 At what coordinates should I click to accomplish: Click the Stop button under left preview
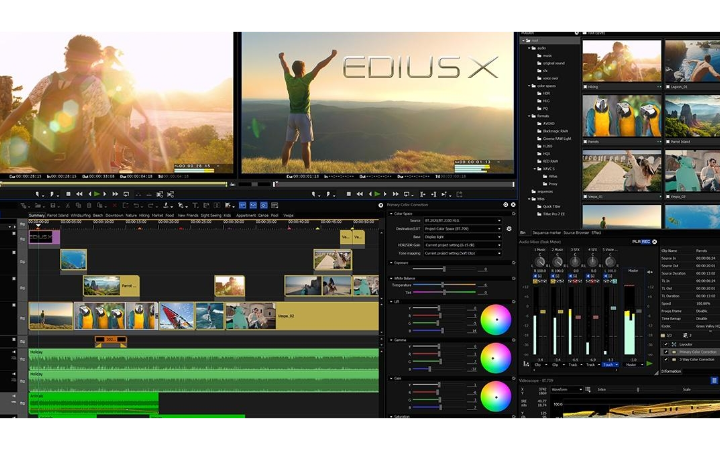pos(68,193)
